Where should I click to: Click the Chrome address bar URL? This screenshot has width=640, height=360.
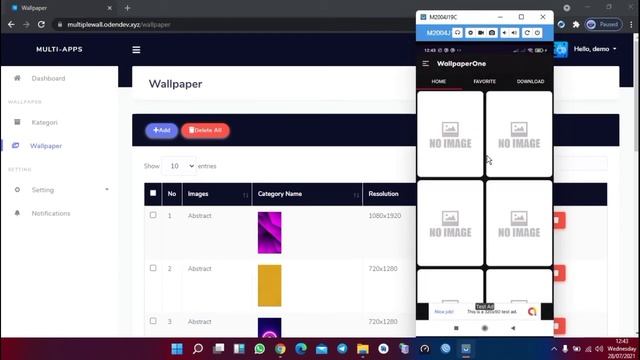point(119,24)
